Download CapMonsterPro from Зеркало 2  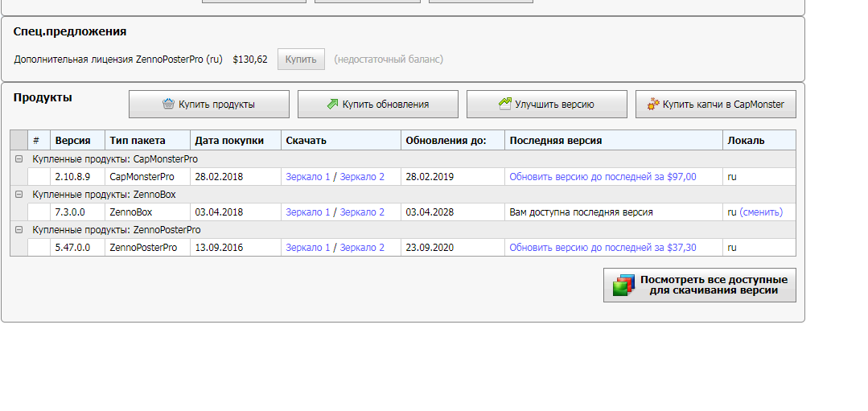click(x=362, y=177)
